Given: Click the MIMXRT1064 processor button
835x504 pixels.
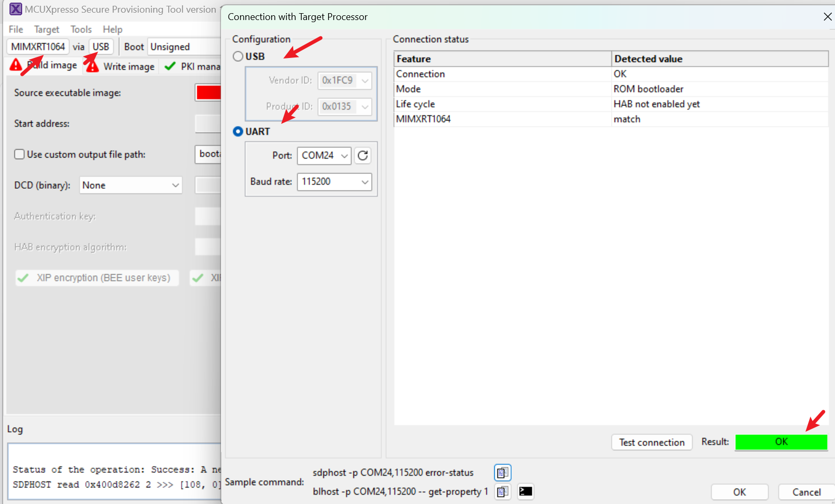Looking at the screenshot, I should 38,46.
